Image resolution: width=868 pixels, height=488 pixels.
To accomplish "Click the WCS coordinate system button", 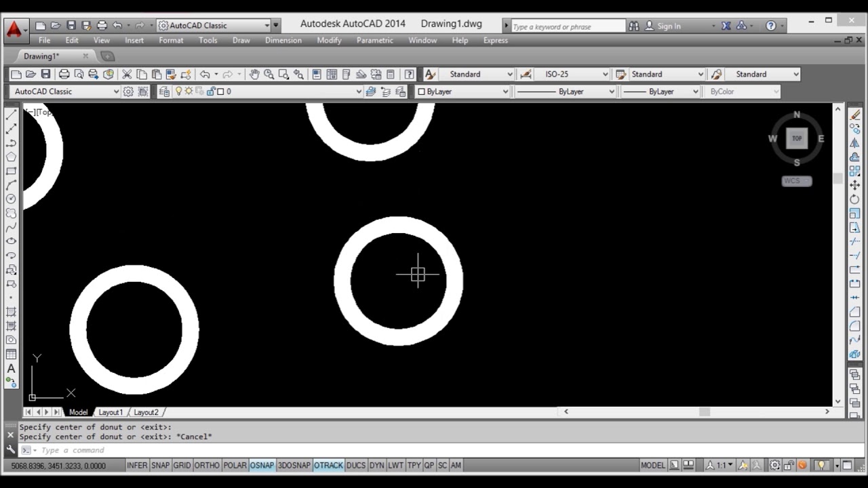I will [796, 181].
